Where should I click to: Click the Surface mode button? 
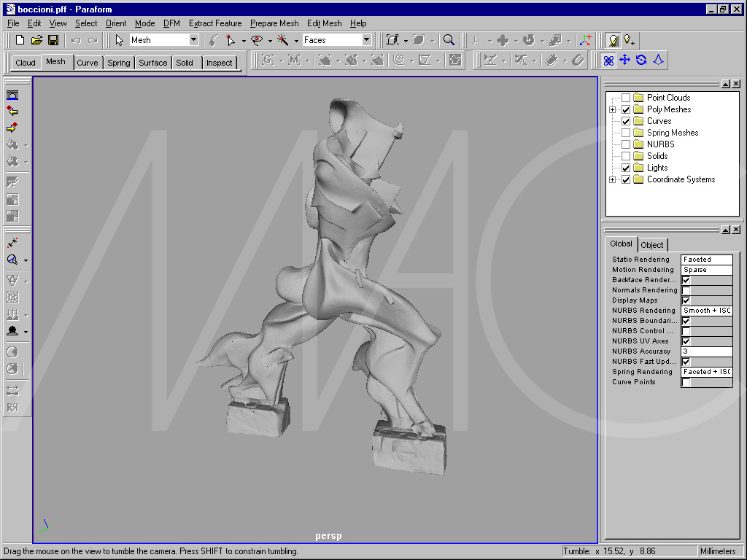tap(153, 63)
